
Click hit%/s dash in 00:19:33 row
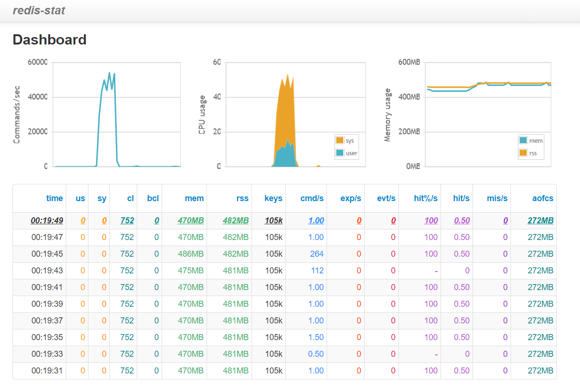coord(436,354)
